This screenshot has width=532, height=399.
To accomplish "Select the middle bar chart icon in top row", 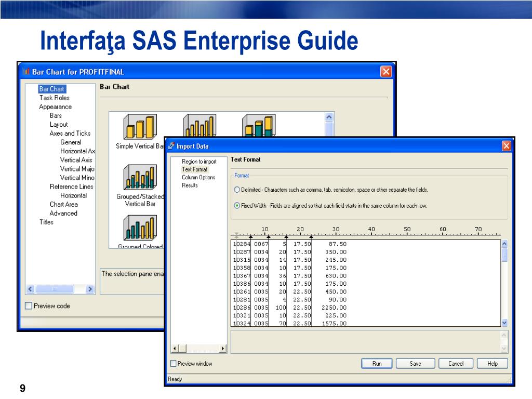I will [199, 125].
